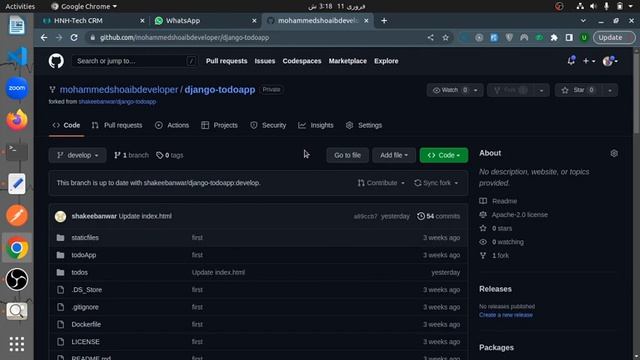
Task: View the 0 tags link
Action: [x=170, y=156]
